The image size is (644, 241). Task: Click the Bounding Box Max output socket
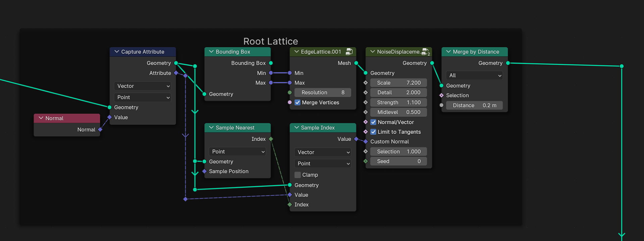point(271,83)
